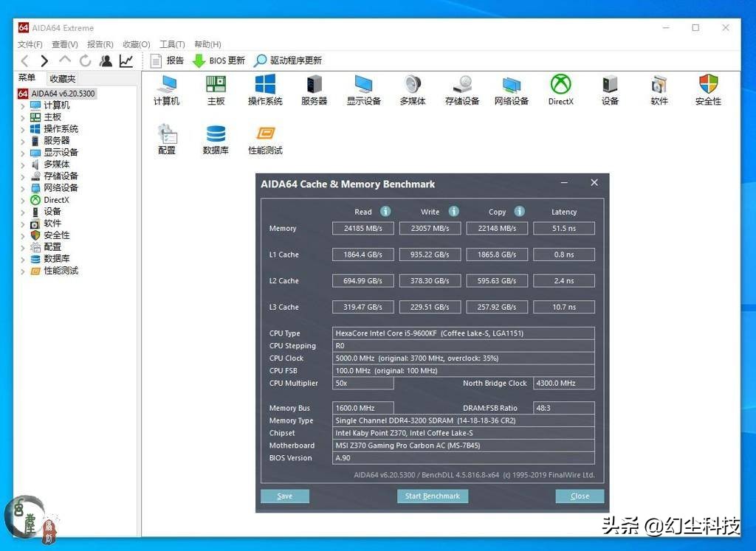Screen dimensions: 756x551
Task: Expand the 主板 tree node
Action: pos(23,117)
